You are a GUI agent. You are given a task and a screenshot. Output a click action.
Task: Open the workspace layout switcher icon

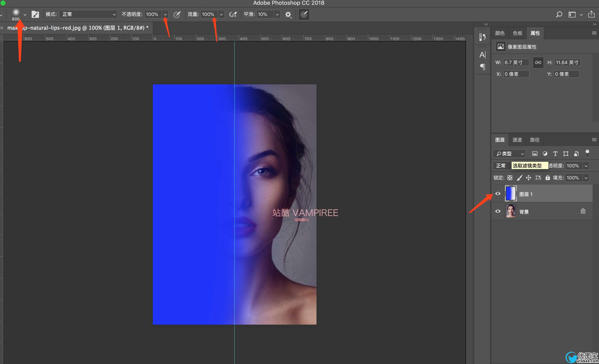pos(572,15)
